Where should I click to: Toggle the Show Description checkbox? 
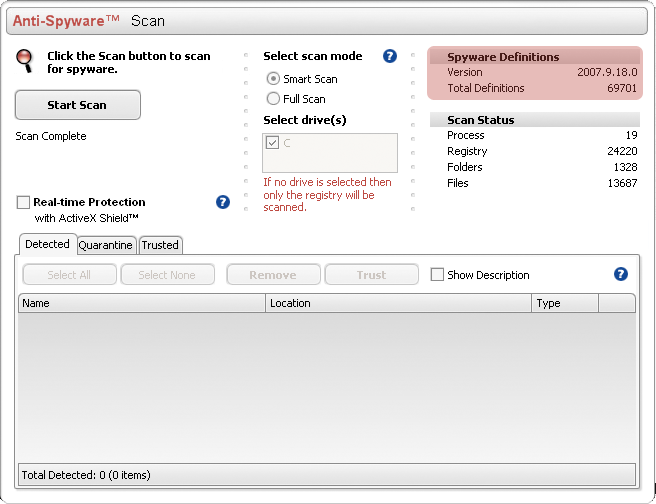[x=437, y=275]
